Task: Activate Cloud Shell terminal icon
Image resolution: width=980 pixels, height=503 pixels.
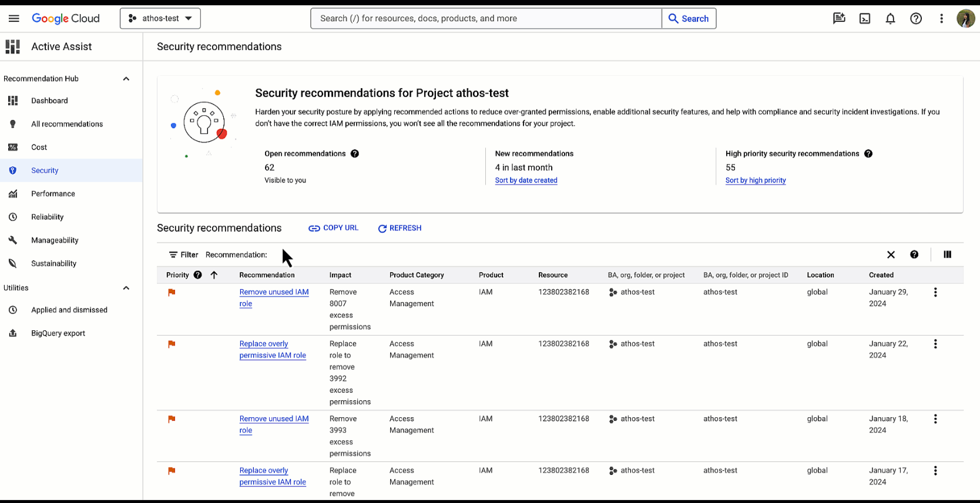Action: click(x=865, y=19)
